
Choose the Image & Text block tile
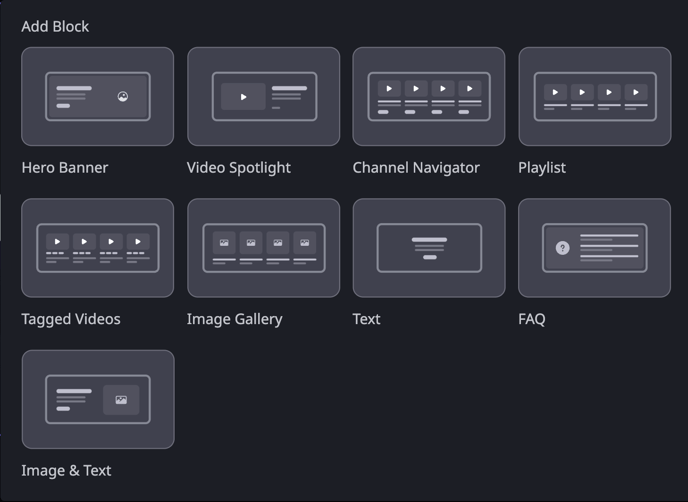[98, 399]
